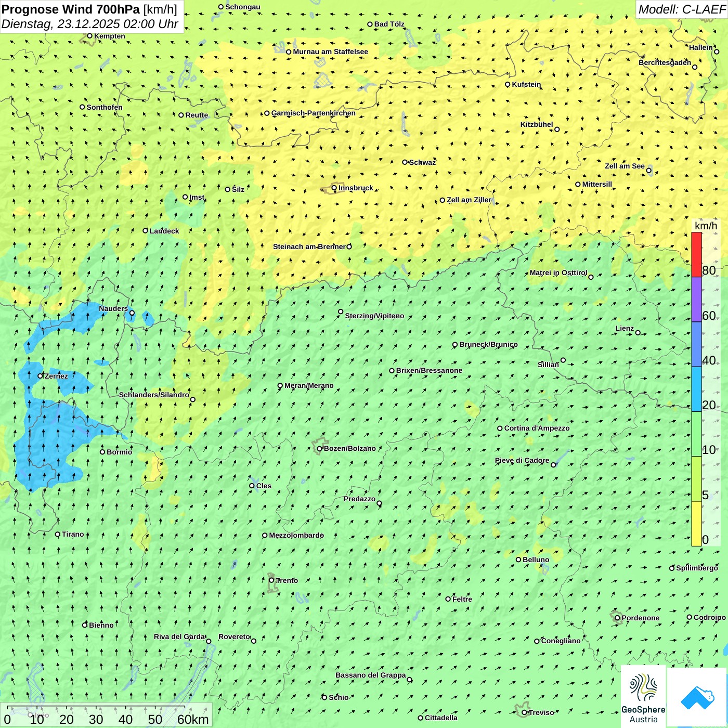This screenshot has width=728, height=728.
Task: Click the 60km scale bar label
Action: pos(193,719)
